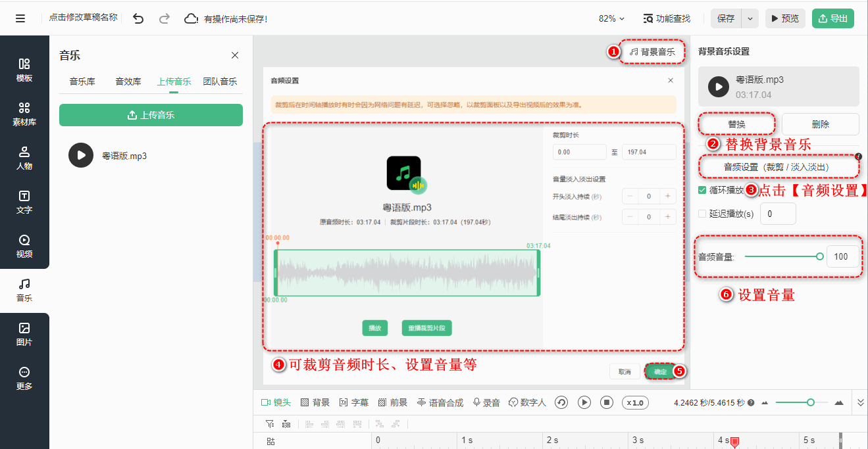The image size is (868, 449).
Task: Open 功能查找 feature search
Action: [x=667, y=18]
